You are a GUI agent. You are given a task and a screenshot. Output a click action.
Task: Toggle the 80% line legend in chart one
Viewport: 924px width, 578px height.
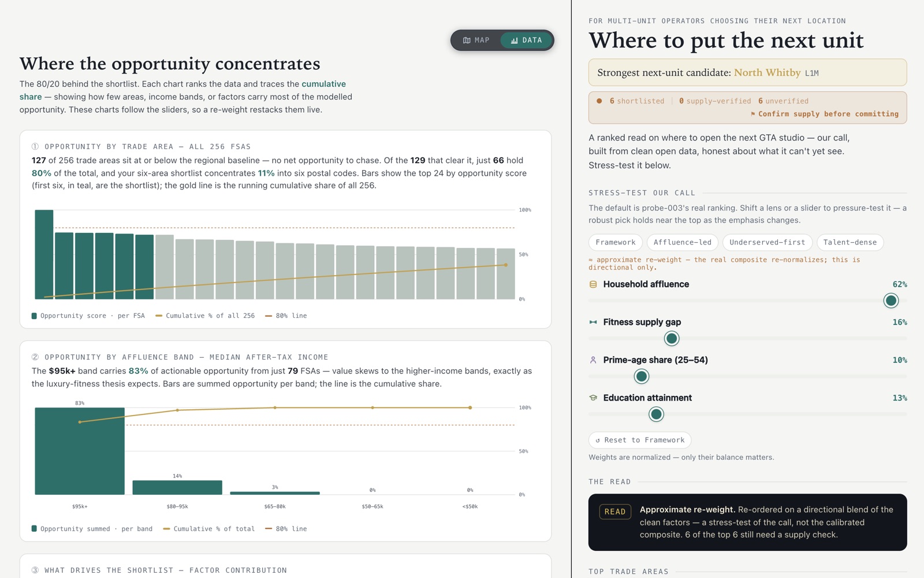[286, 316]
